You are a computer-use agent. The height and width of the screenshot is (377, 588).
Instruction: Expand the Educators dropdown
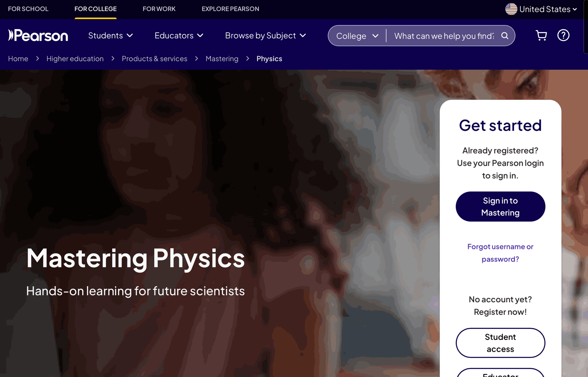179,36
